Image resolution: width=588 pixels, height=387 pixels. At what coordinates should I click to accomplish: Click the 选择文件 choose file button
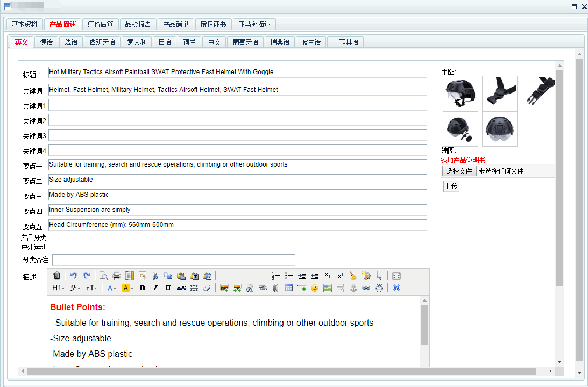tap(459, 171)
